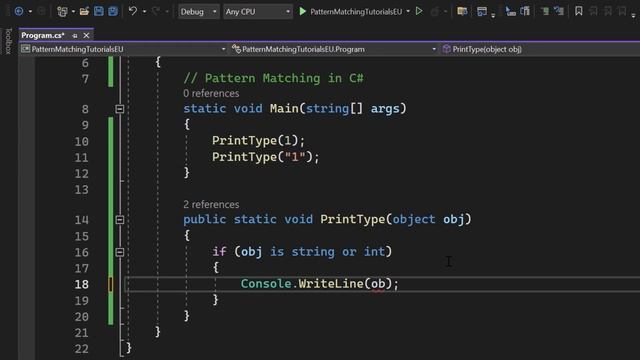This screenshot has width=640, height=360.
Task: Open the Debug configuration dropdown
Action: [198, 11]
